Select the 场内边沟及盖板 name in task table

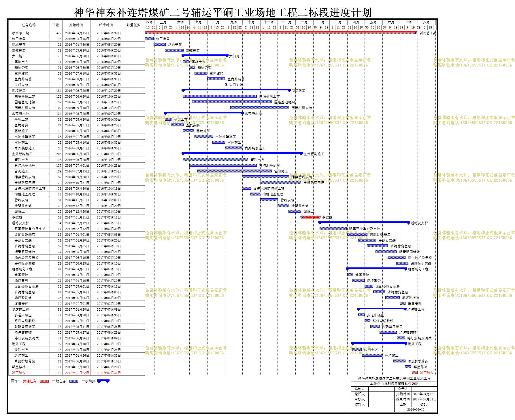click(27, 258)
